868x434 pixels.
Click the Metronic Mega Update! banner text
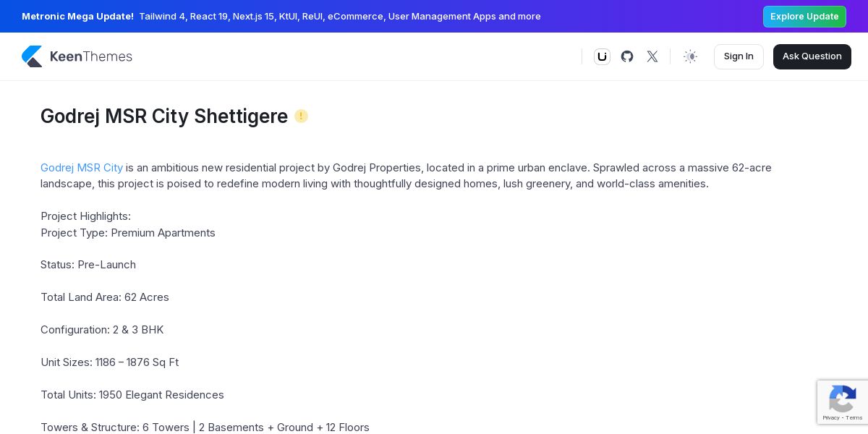pyautogui.click(x=77, y=16)
